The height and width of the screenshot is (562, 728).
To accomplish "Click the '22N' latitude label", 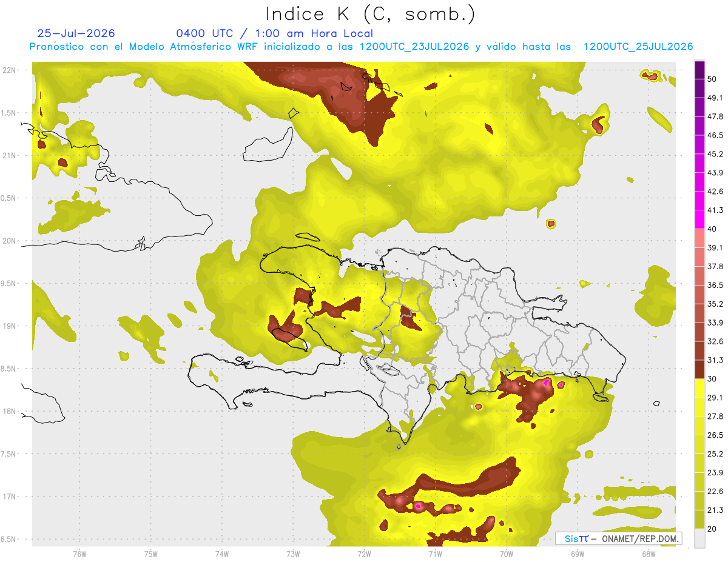I will (x=9, y=70).
